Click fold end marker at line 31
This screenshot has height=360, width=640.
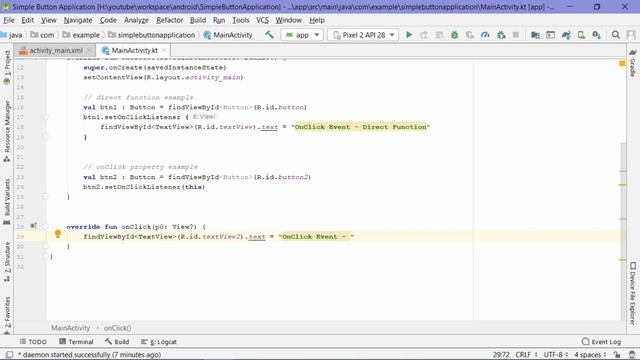(45, 256)
